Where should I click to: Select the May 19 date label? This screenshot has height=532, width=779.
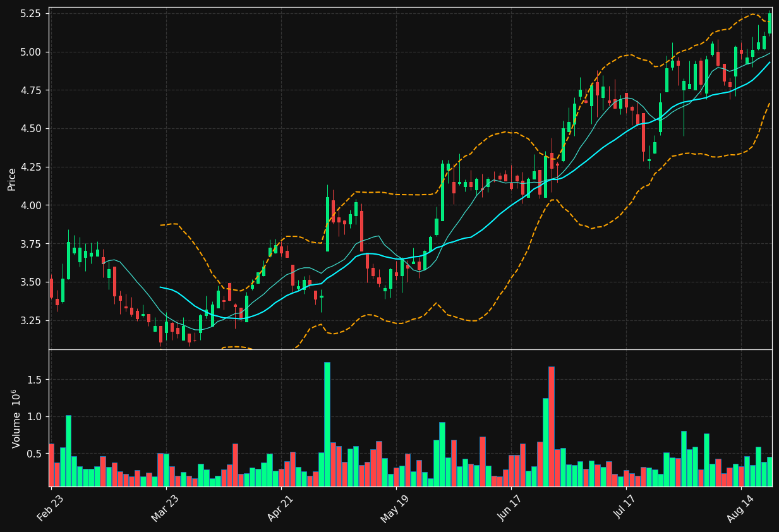coord(395,509)
